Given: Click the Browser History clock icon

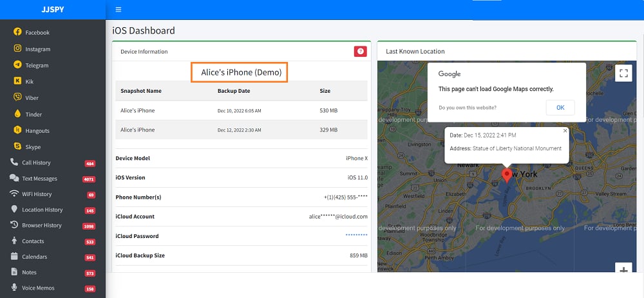Looking at the screenshot, I should pyautogui.click(x=14, y=224).
